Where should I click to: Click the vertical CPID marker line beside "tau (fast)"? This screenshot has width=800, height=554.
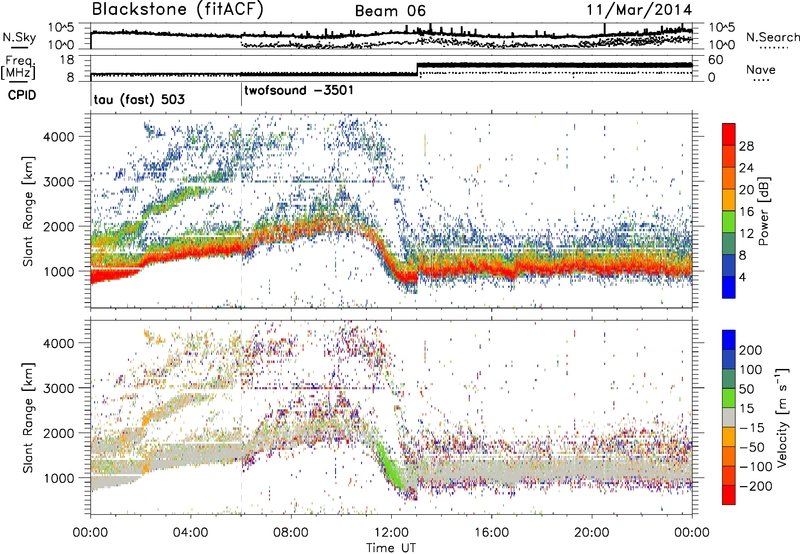[x=91, y=94]
